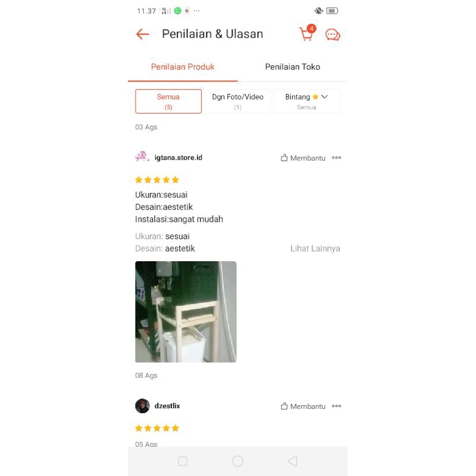The height and width of the screenshot is (476, 476).
Task: Open three-dot options for igtana.store.id review
Action: point(336,158)
